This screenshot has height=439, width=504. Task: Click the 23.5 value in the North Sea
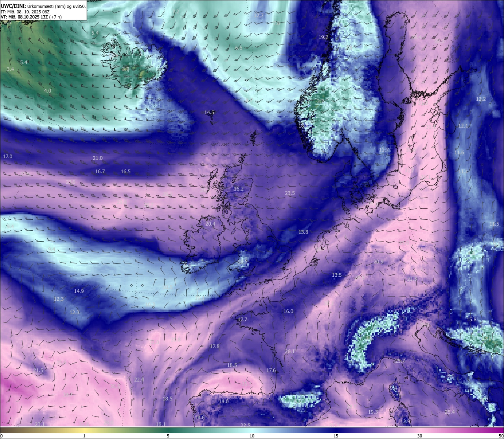point(290,193)
